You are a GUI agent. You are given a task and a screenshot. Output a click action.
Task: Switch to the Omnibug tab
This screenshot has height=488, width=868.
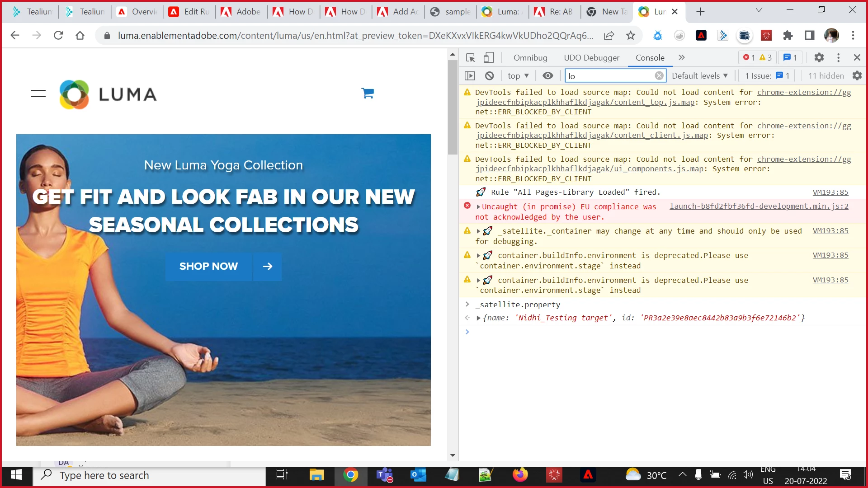(x=530, y=57)
